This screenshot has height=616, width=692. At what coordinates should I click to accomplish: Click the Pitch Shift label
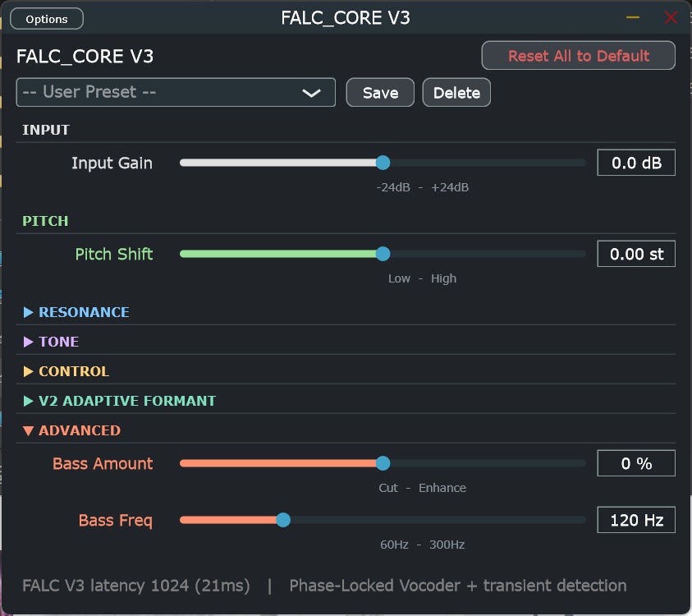pos(114,255)
